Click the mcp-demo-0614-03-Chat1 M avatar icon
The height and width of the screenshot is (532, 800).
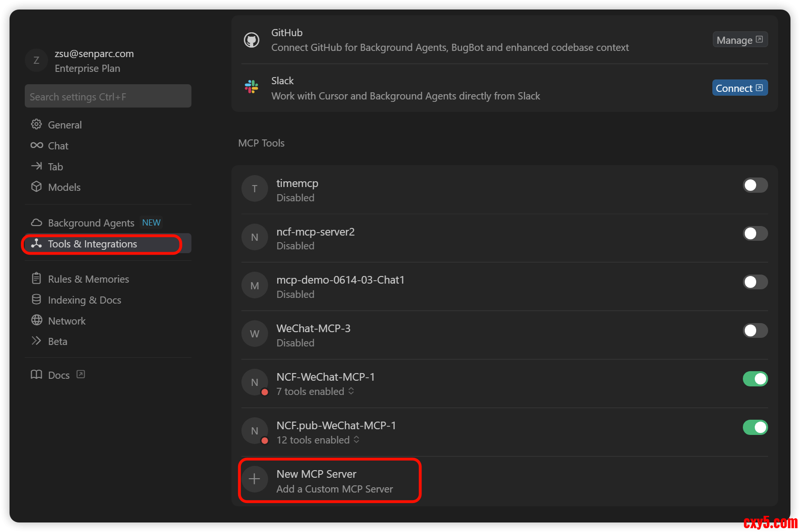click(x=254, y=286)
